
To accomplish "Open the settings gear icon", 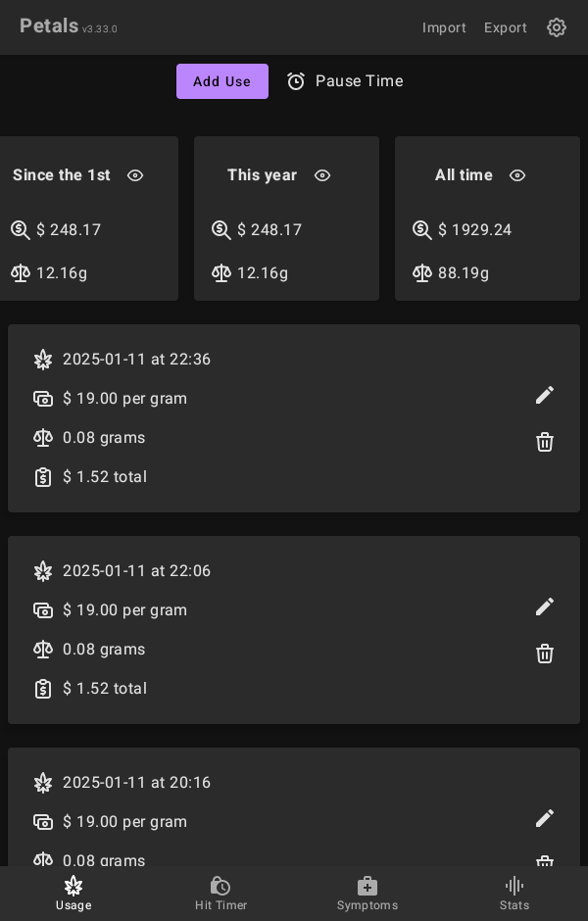I will [x=557, y=27].
